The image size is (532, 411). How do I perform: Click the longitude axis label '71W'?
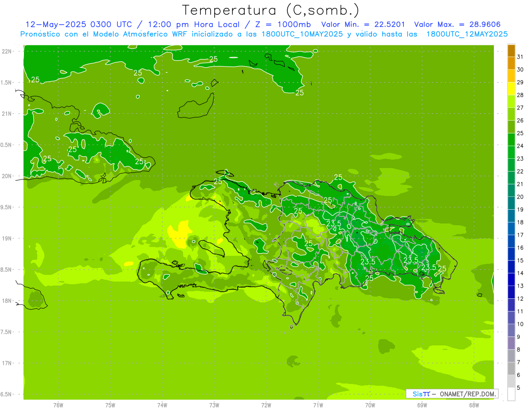tap(318, 405)
